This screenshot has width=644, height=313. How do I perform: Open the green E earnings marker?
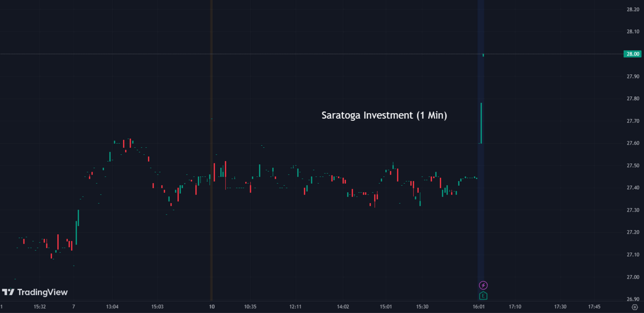[483, 296]
